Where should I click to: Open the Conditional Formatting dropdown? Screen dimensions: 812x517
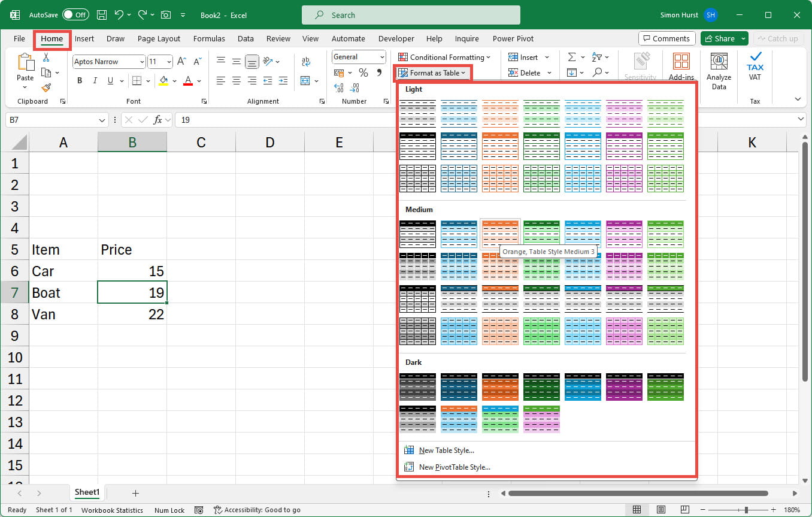[444, 58]
